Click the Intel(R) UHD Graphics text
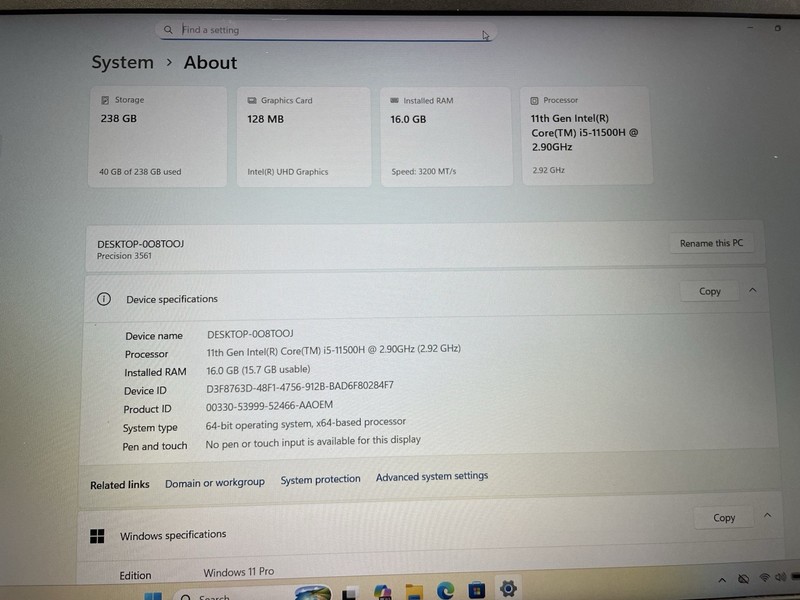The width and height of the screenshot is (800, 600). click(288, 172)
